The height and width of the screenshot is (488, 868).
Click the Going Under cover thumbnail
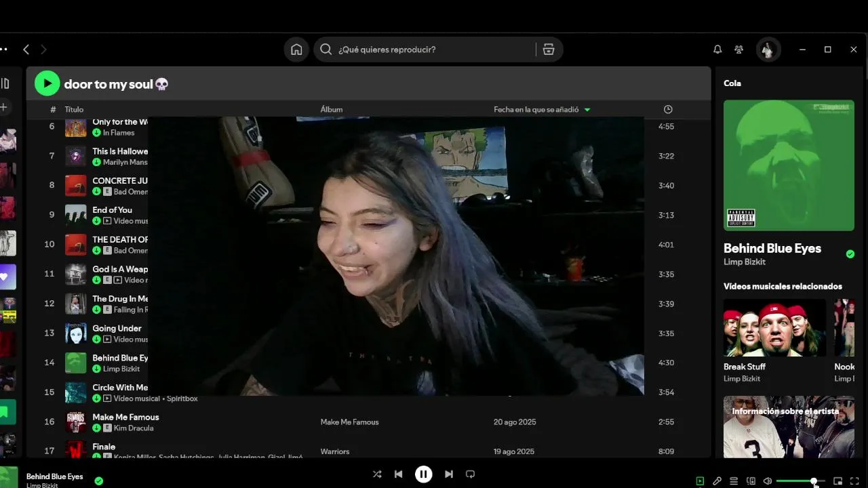click(76, 333)
